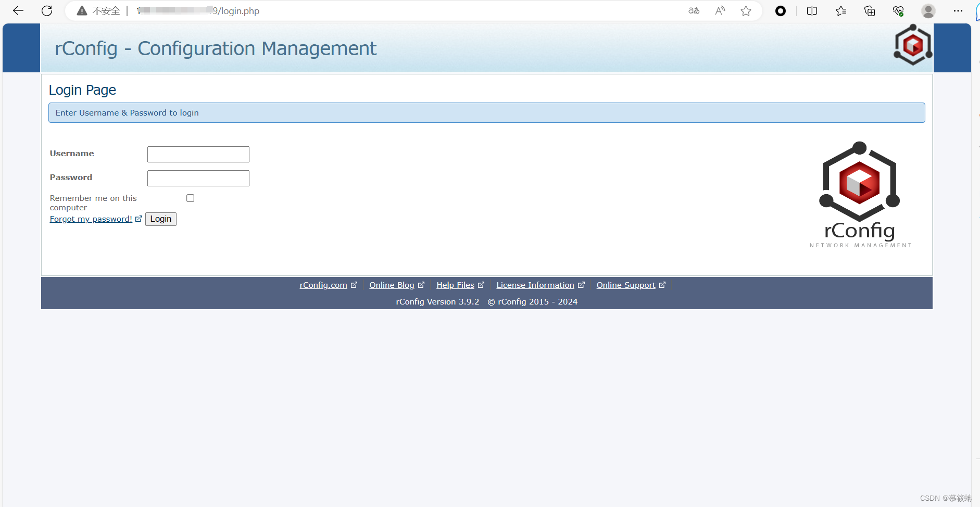Open Settings and more menu
Viewport: 980px width, 507px height.
coord(959,10)
